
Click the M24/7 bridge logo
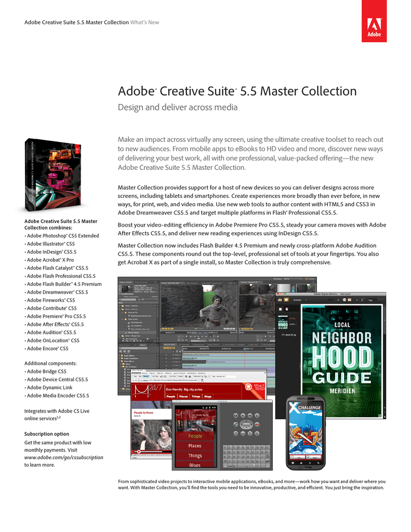pos(141,391)
